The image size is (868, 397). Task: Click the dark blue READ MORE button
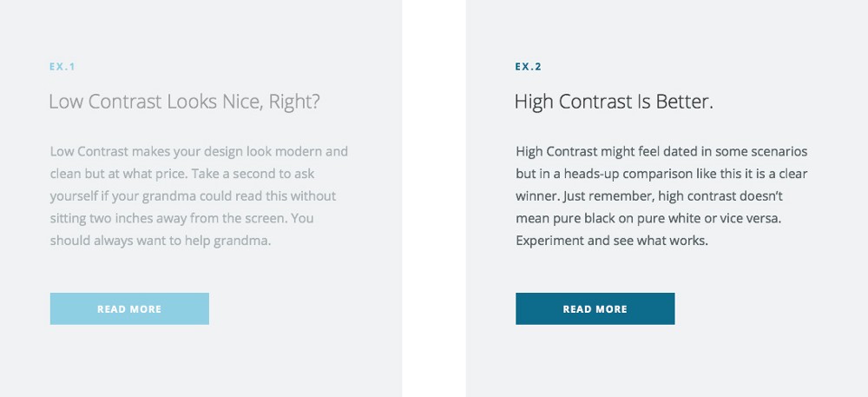pos(595,308)
